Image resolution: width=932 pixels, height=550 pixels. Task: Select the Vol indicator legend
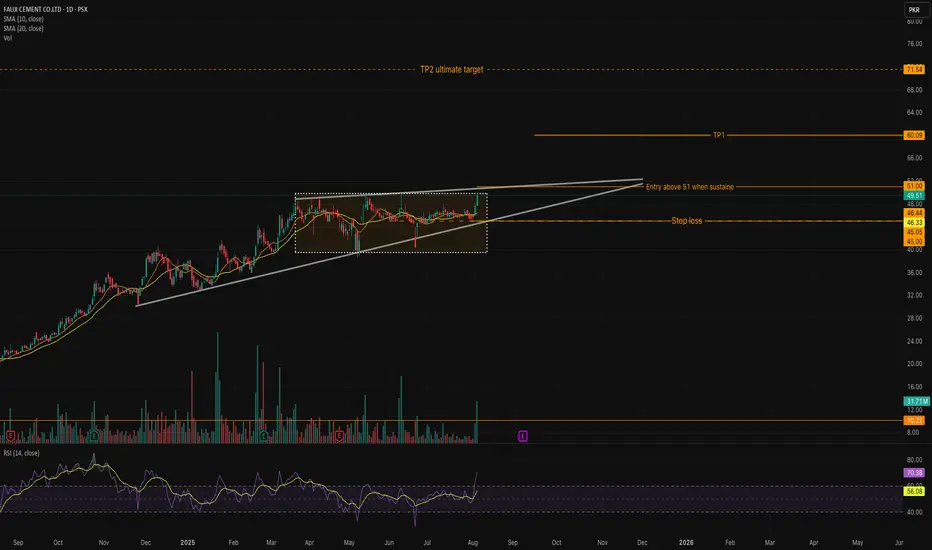(x=8, y=38)
